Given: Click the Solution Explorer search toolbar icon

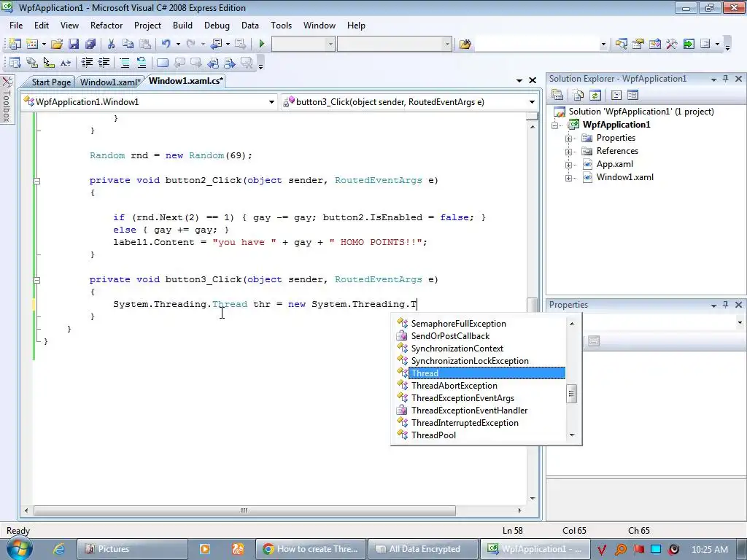Looking at the screenshot, I should coord(622,44).
